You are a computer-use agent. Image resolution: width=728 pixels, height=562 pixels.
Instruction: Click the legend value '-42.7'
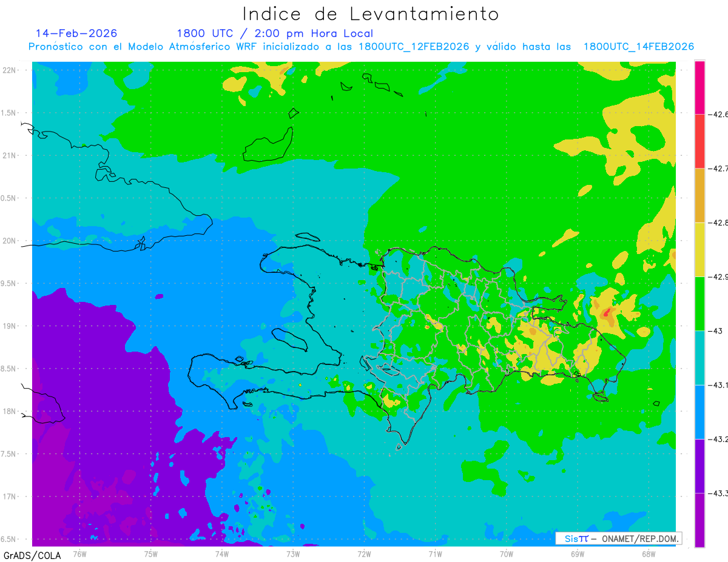pos(718,169)
